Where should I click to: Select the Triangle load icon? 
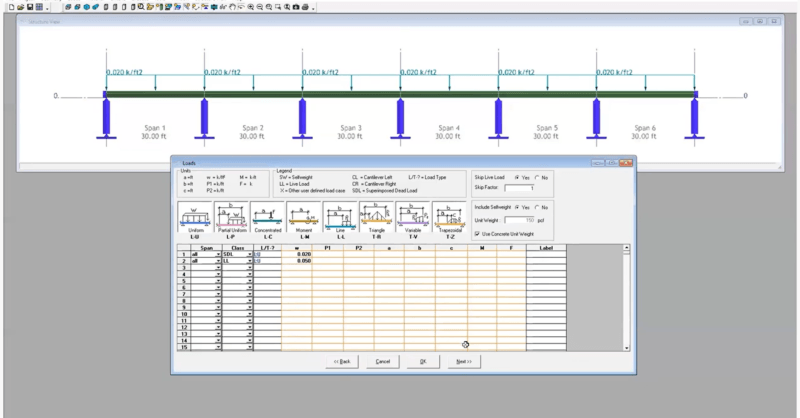coord(377,218)
